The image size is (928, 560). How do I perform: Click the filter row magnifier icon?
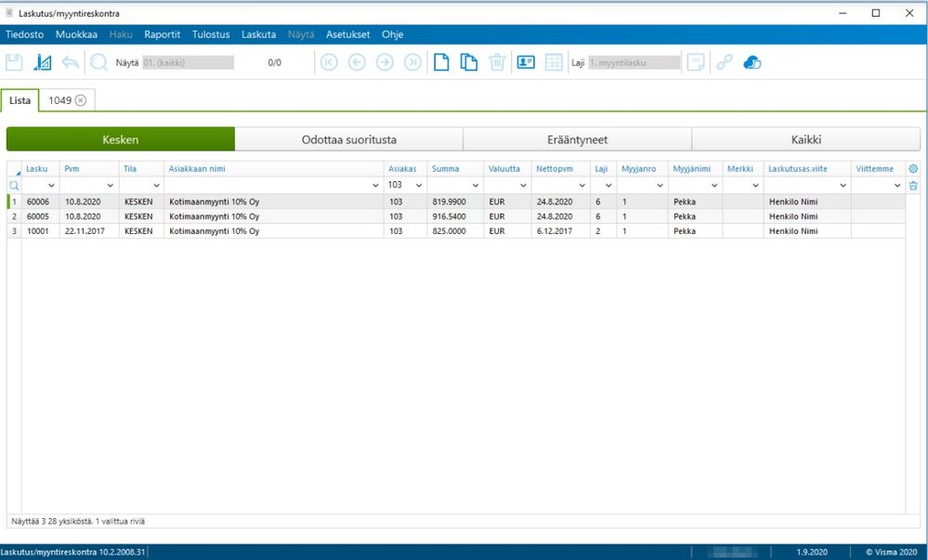point(14,186)
